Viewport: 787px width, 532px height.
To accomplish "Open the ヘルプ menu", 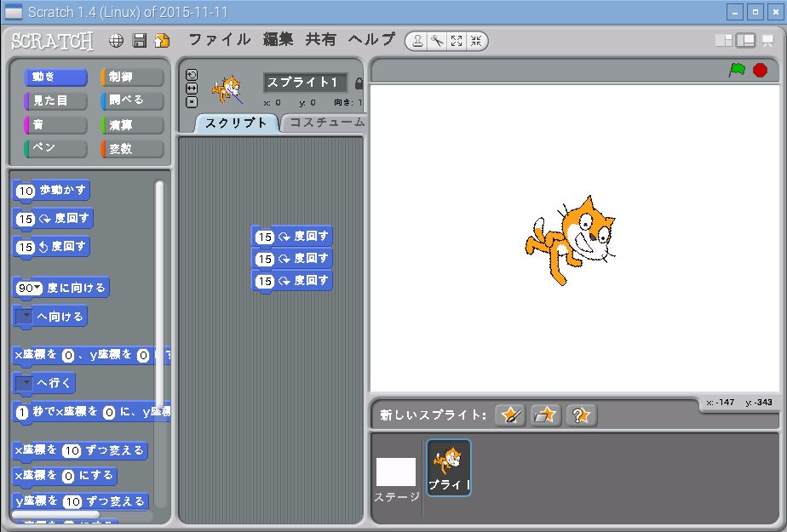I will point(371,40).
